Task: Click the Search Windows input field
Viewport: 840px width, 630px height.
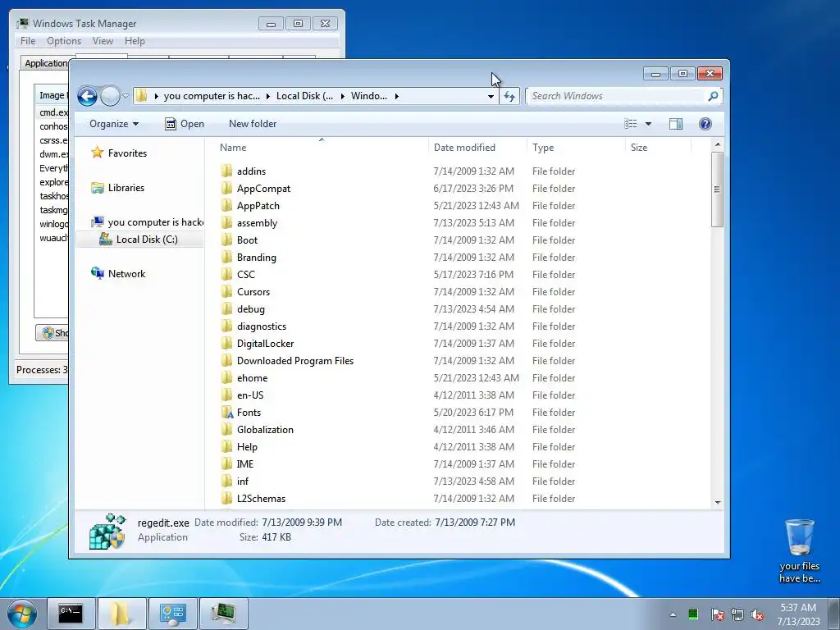Action: tap(616, 97)
